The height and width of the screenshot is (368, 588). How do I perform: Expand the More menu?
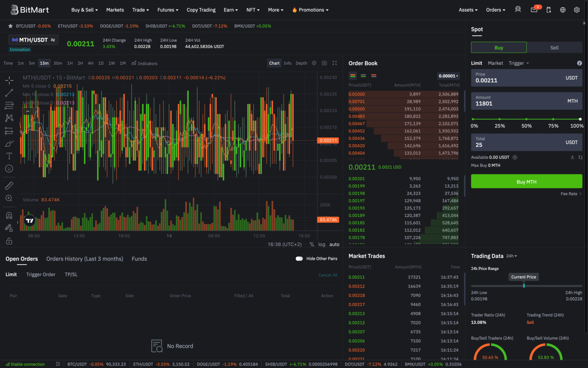click(276, 10)
